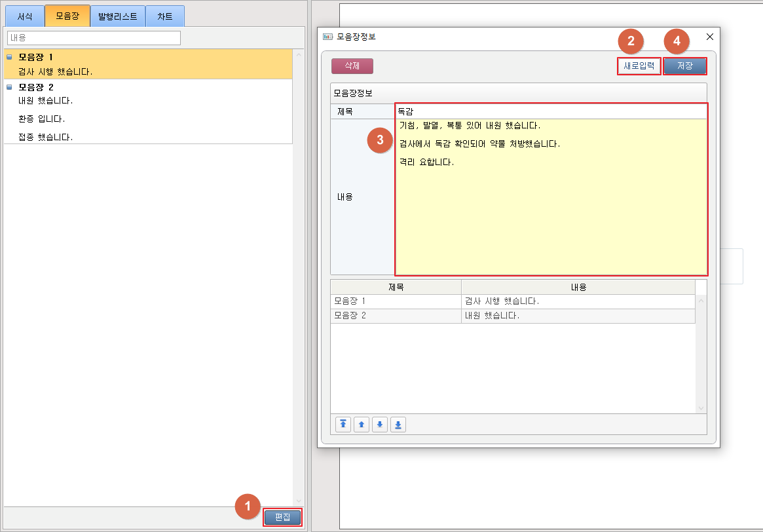Switch to the 서식 tab
Screen dimensions: 763x532
[x=25, y=16]
